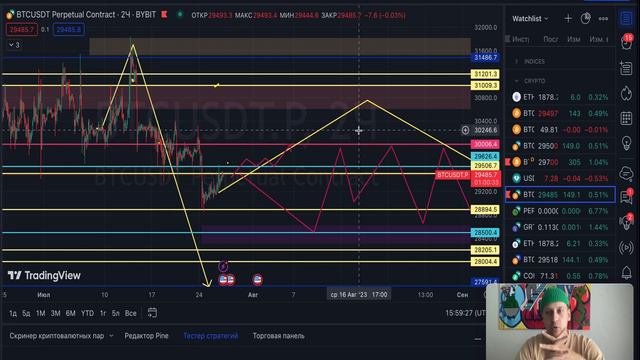Select the 3М date range
Image resolution: width=640 pixels, height=360 pixels.
tap(56, 313)
